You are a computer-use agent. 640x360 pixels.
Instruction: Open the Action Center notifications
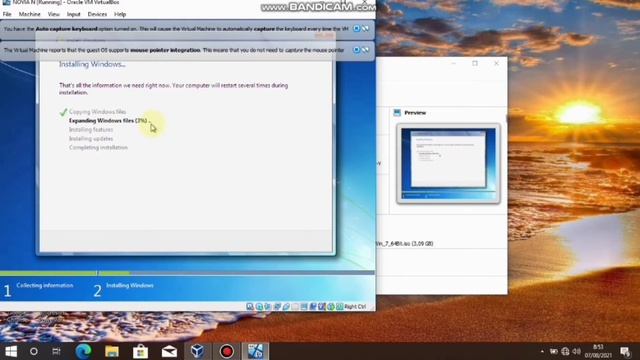tap(625, 351)
